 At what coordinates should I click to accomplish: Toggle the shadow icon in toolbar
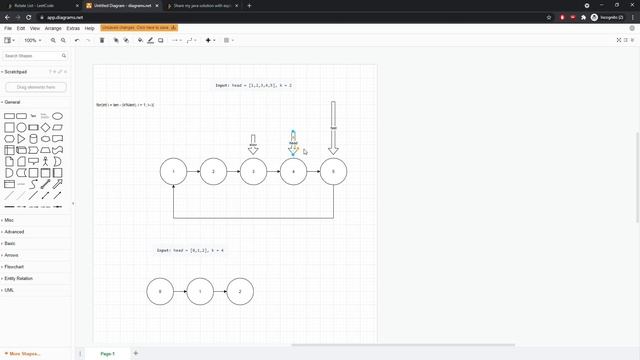[161, 40]
